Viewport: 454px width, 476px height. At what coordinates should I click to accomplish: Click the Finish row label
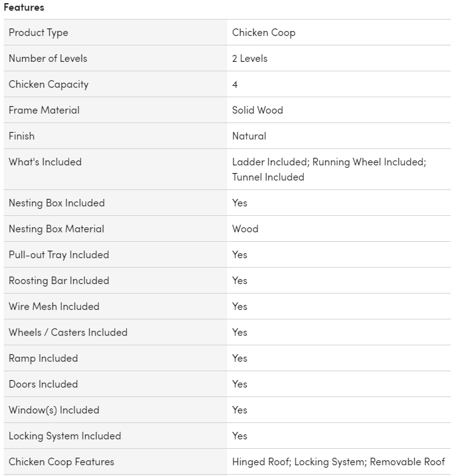(x=21, y=136)
